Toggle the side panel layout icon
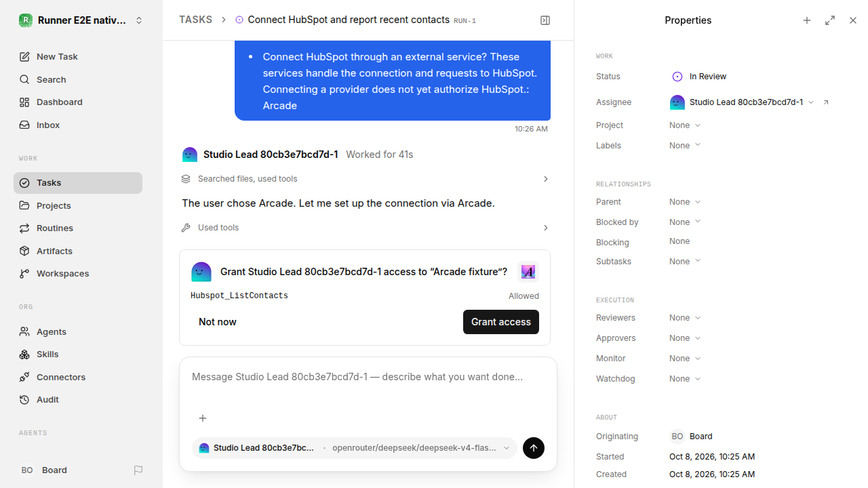The height and width of the screenshot is (488, 868). click(x=545, y=20)
